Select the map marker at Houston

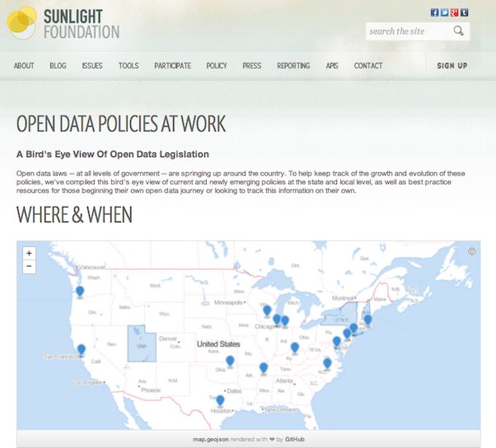(x=220, y=401)
